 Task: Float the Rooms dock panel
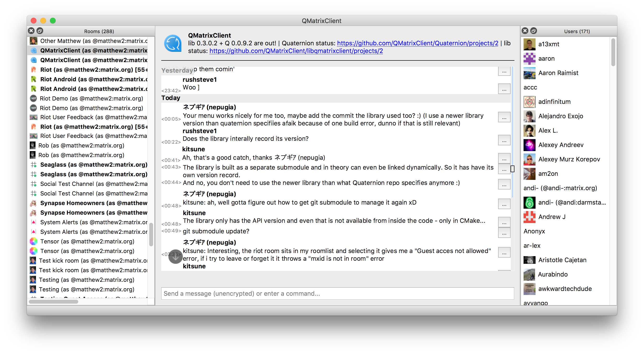[x=40, y=31]
